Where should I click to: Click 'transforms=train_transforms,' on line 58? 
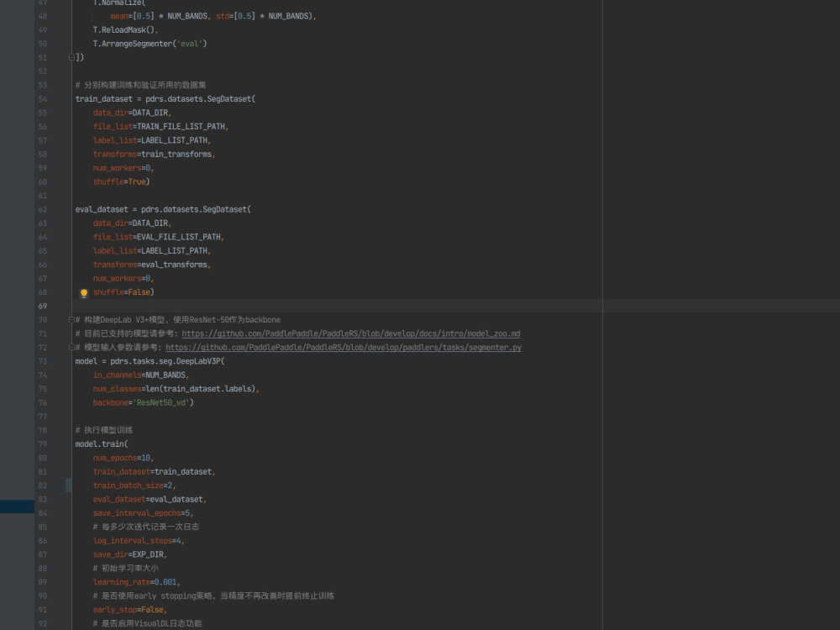coord(155,155)
